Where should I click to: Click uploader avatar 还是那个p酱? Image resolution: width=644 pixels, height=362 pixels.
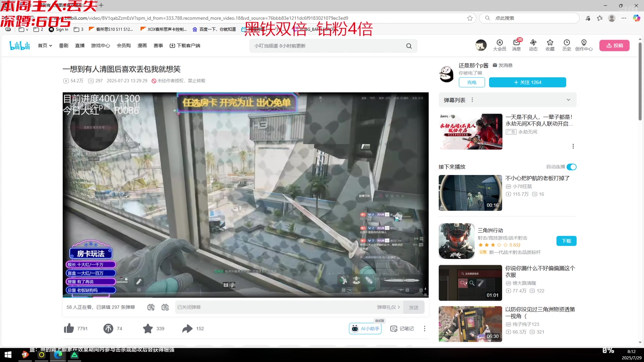pyautogui.click(x=446, y=74)
